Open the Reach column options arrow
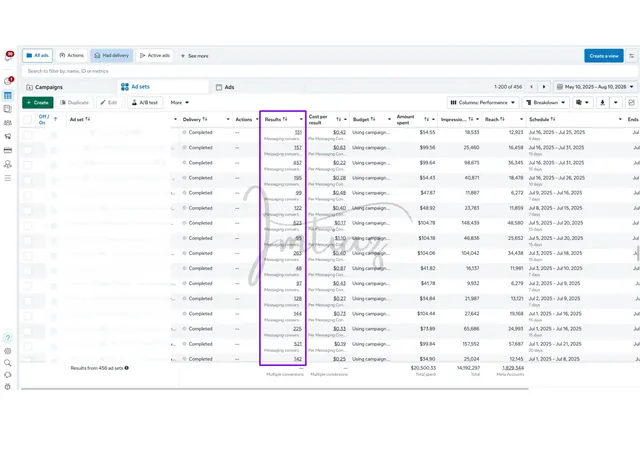This screenshot has height=452, width=640. 521,119
